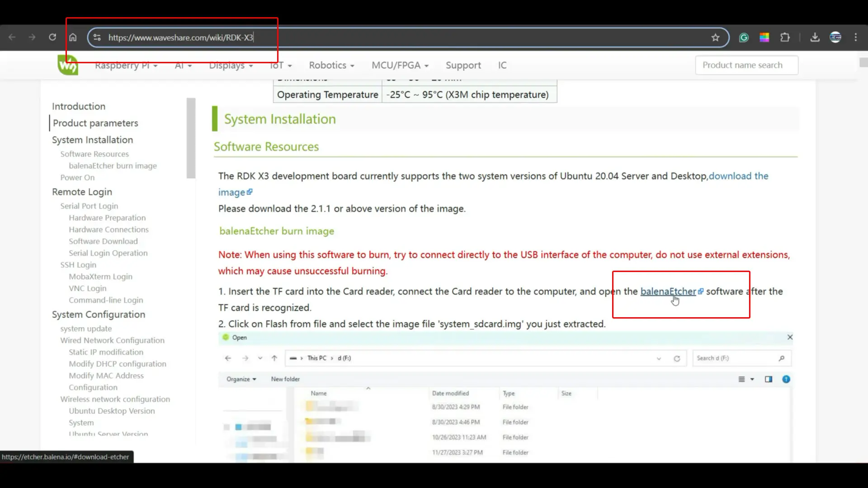Click the Open dialog screenshot image

[x=505, y=397]
